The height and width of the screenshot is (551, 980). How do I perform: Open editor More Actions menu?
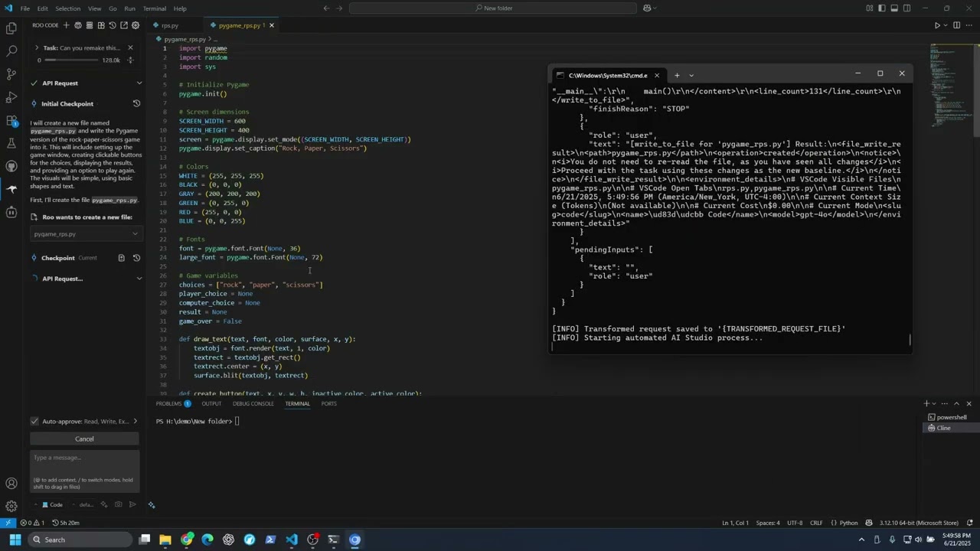point(969,25)
